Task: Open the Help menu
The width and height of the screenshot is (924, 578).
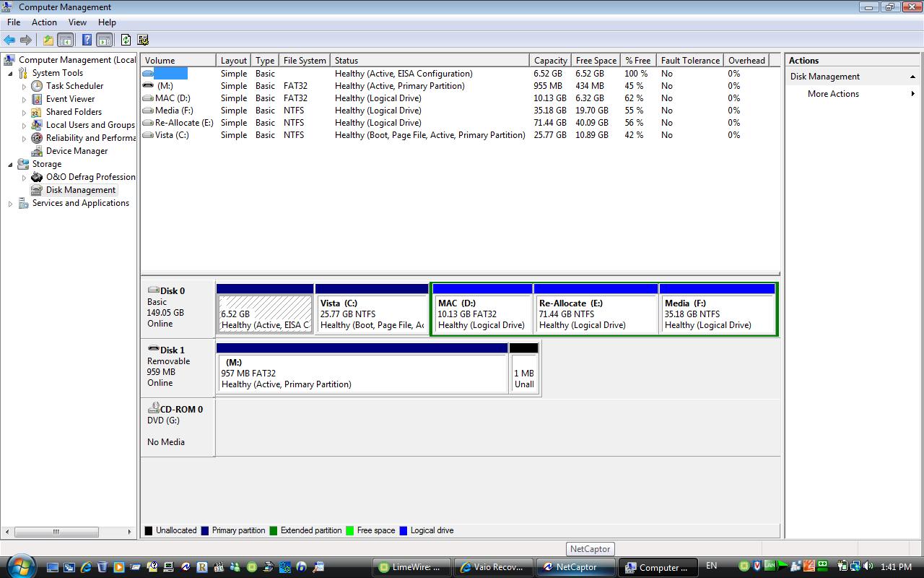Action: point(107,22)
